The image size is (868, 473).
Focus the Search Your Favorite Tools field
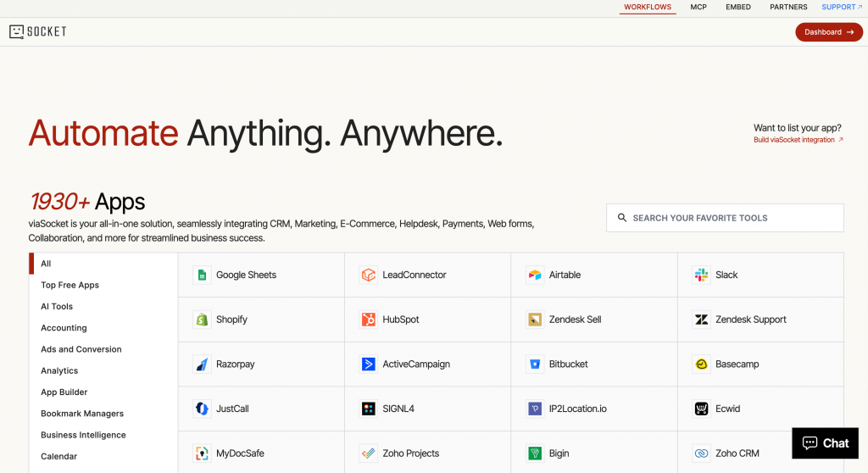pos(726,218)
